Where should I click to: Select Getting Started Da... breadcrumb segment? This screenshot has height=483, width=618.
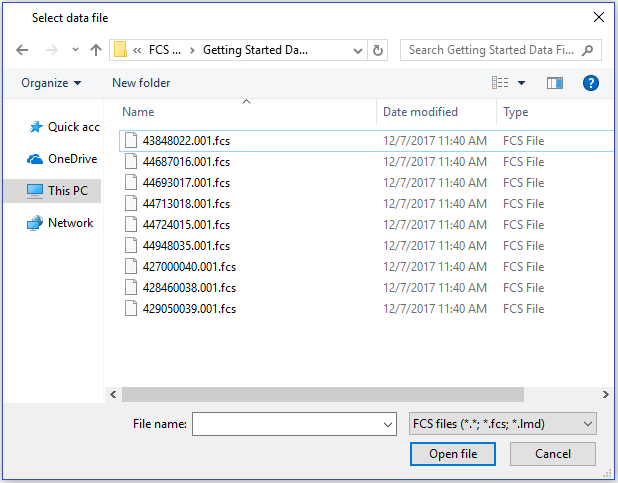[x=255, y=50]
